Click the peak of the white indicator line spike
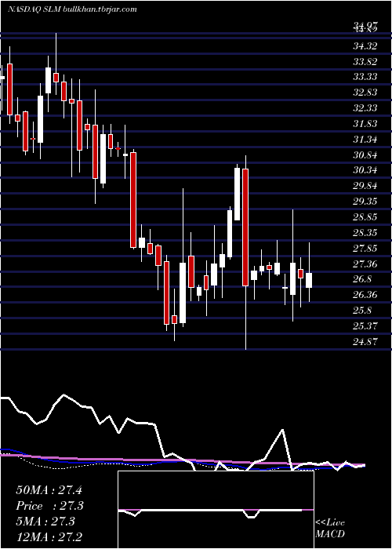This screenshot has width=392, height=549. [282, 430]
